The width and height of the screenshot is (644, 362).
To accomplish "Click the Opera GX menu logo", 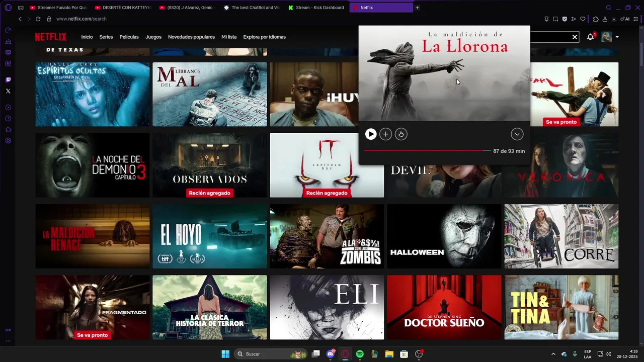I will [8, 8].
